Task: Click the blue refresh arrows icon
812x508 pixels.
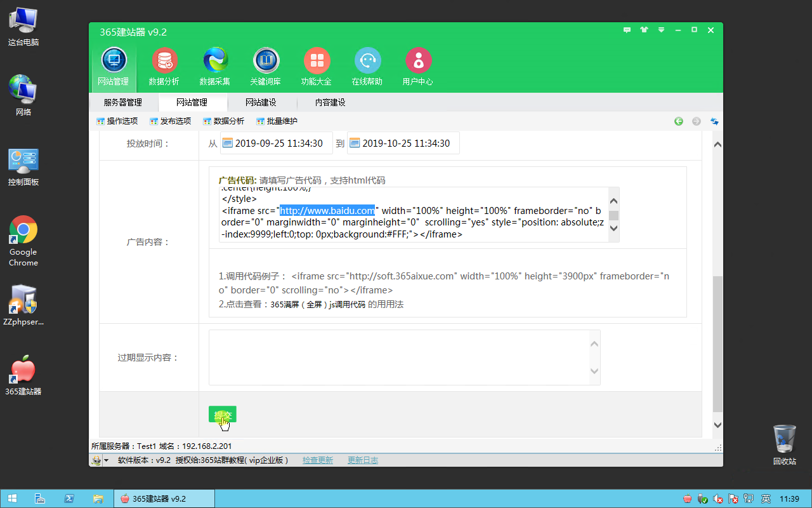Action: (x=714, y=121)
